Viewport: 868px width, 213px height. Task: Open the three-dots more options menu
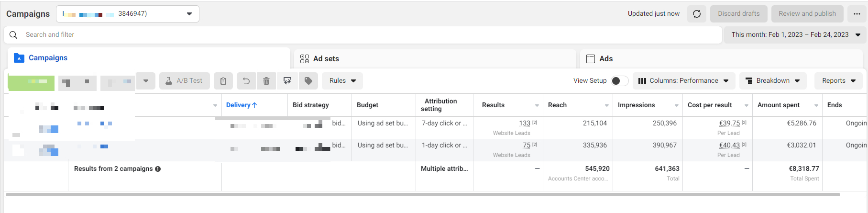[857, 14]
